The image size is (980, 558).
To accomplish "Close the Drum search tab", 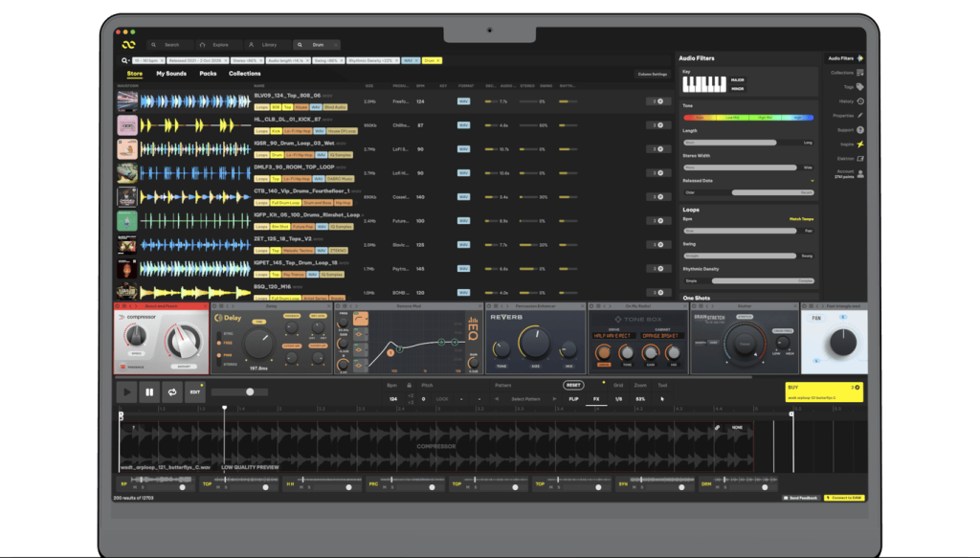I will 336,45.
